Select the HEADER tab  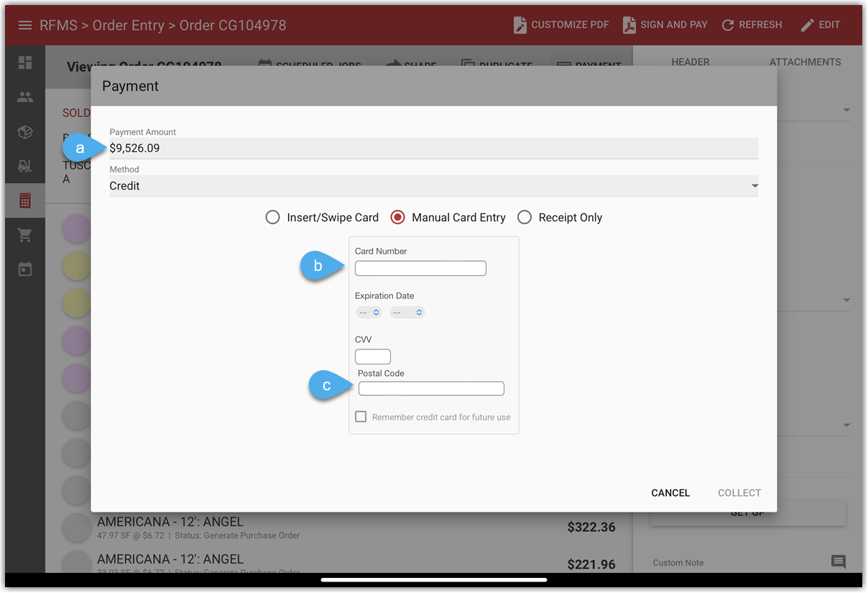click(x=691, y=62)
